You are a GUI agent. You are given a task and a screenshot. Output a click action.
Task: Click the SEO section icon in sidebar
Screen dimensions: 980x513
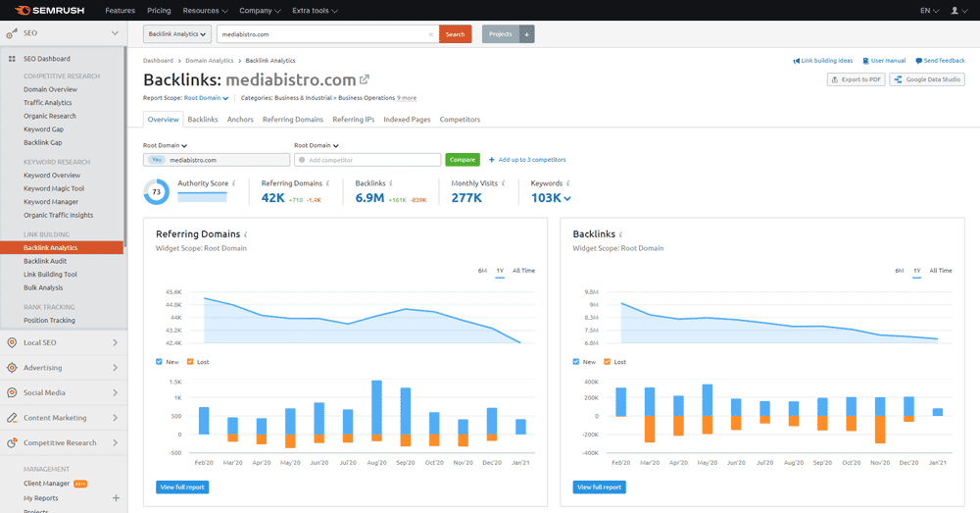point(12,33)
